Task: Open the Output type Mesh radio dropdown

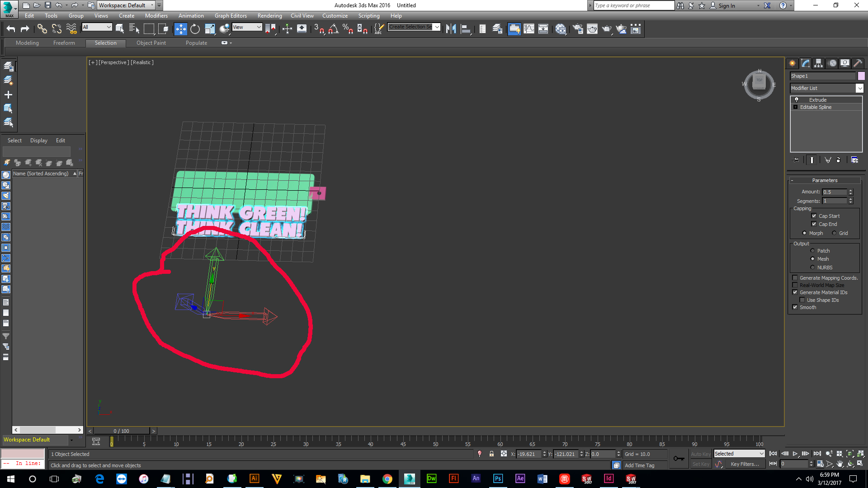Action: (812, 258)
